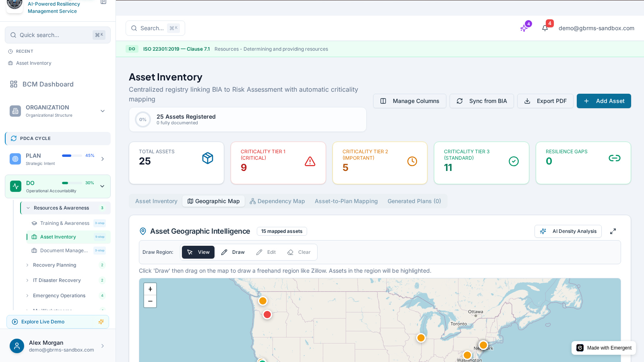Expand the map to fullscreen
Image resolution: width=644 pixels, height=362 pixels.
coord(613,231)
